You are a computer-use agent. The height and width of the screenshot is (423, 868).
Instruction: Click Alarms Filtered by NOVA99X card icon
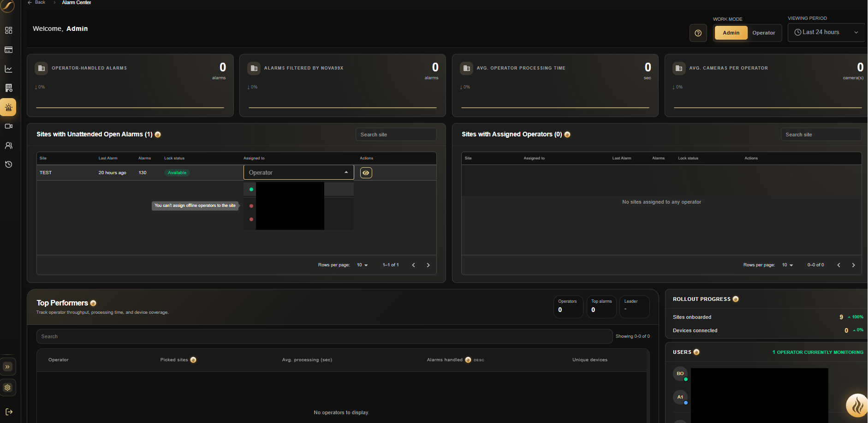point(254,68)
